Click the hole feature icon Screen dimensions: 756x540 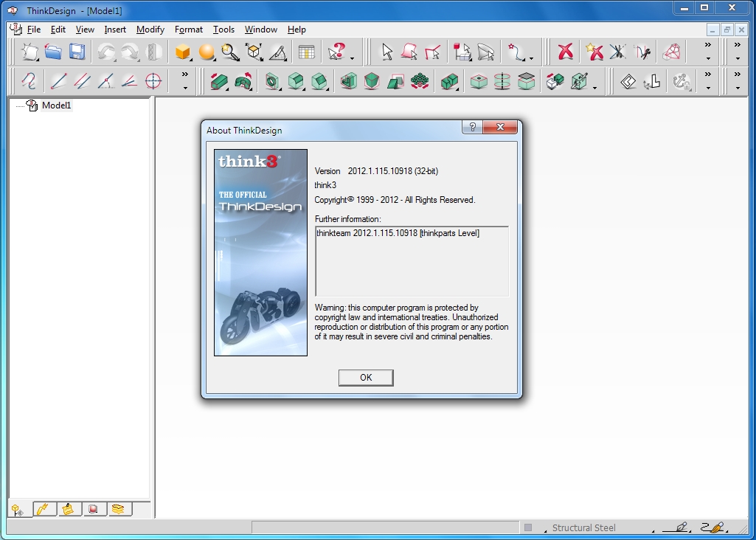272,81
